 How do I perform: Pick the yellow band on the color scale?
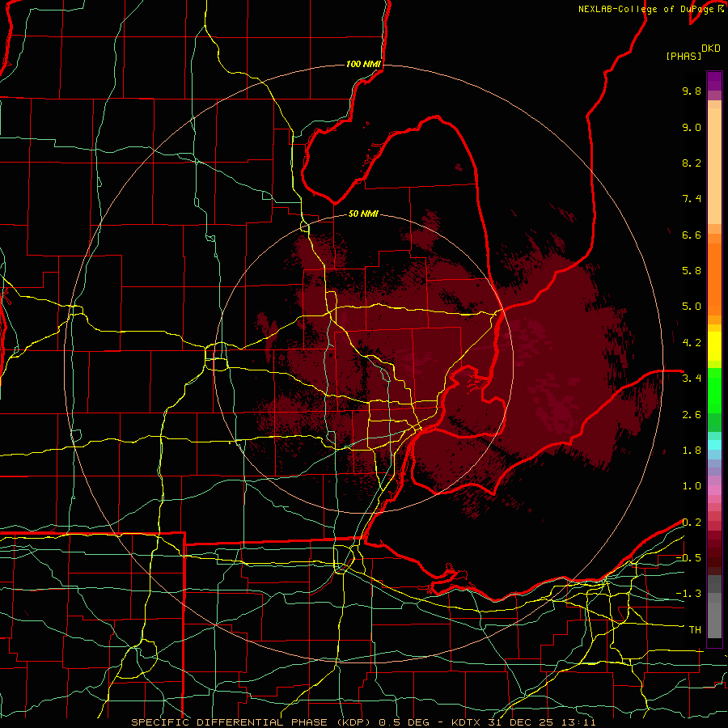click(x=714, y=346)
